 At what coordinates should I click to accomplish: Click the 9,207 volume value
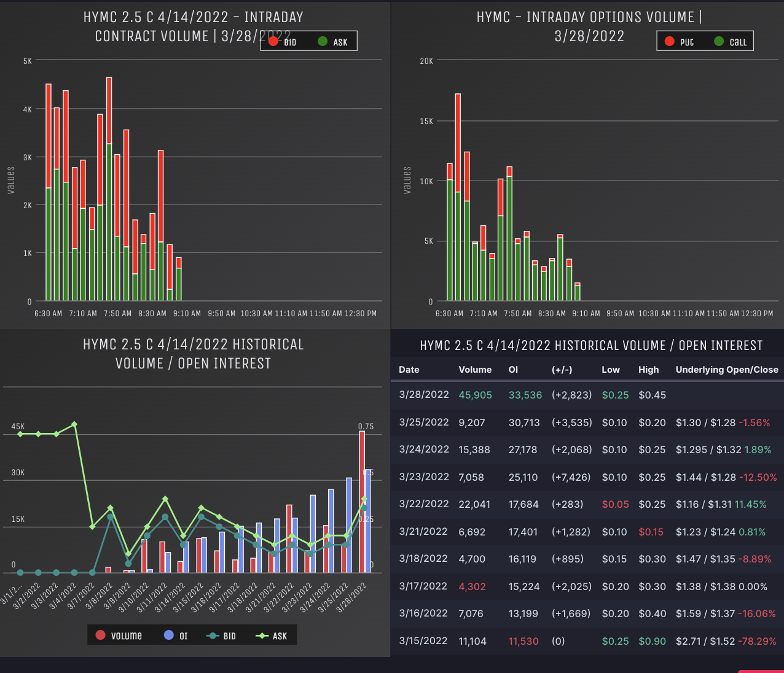[472, 423]
